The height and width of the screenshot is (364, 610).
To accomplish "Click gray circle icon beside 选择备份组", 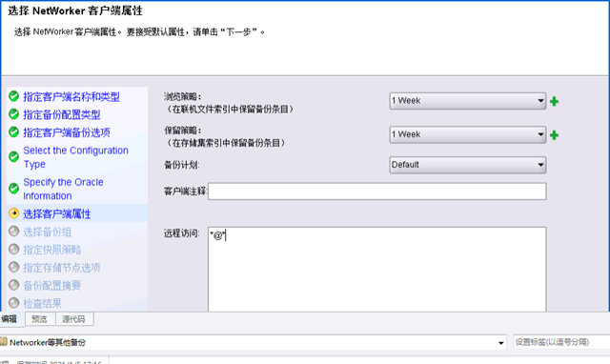I will point(13,231).
